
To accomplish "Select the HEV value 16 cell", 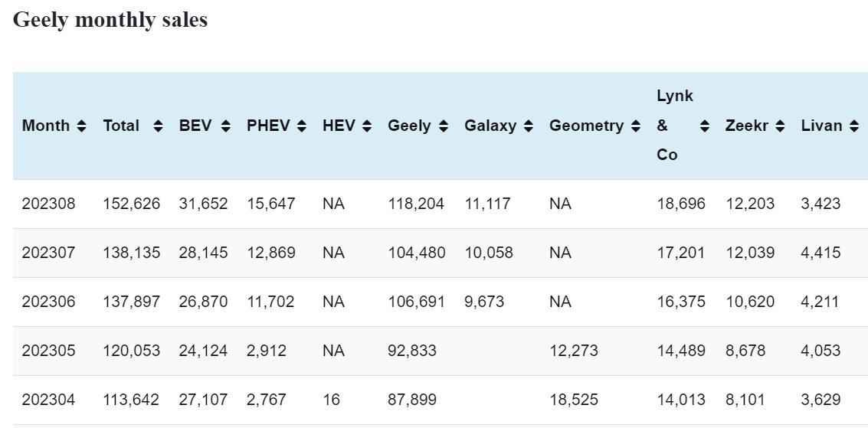I will (x=331, y=400).
